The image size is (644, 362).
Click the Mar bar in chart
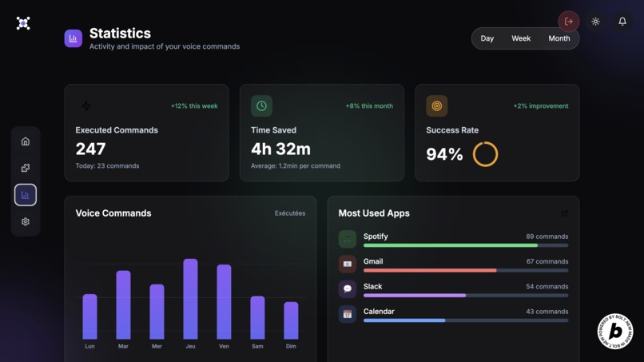(x=123, y=305)
